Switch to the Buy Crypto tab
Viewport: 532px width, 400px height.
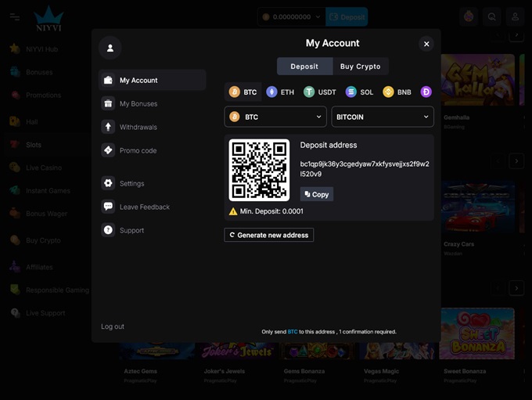tap(360, 67)
